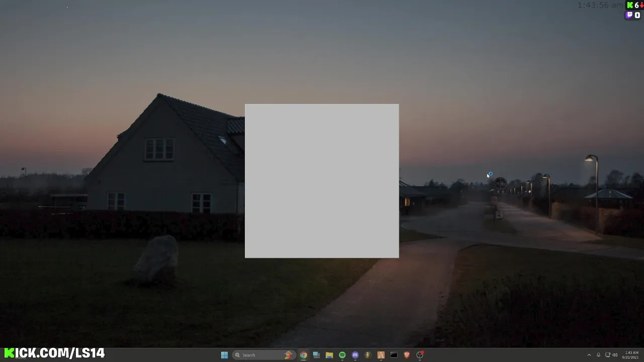644x362 pixels.
Task: Click the search highlight image in Search box
Action: [x=288, y=355]
